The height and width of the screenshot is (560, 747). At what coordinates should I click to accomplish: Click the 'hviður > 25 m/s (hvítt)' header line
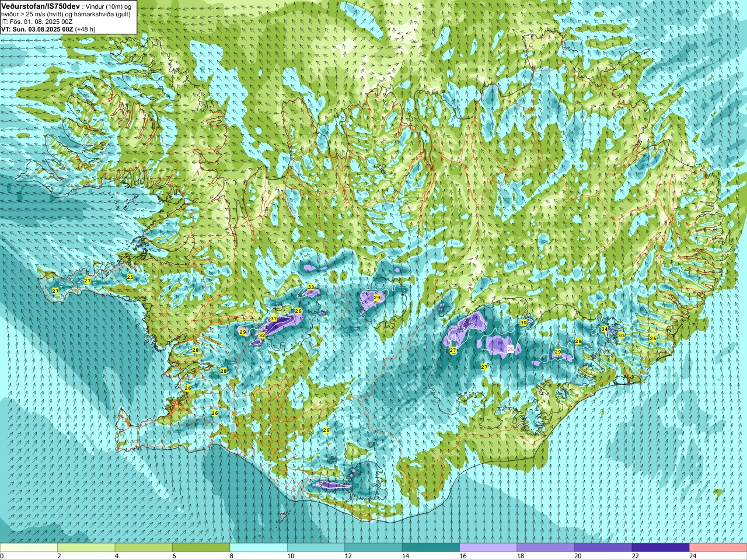(x=33, y=13)
